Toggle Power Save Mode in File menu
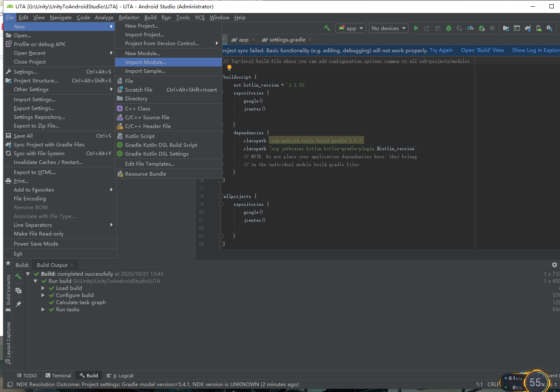 [x=59, y=244]
